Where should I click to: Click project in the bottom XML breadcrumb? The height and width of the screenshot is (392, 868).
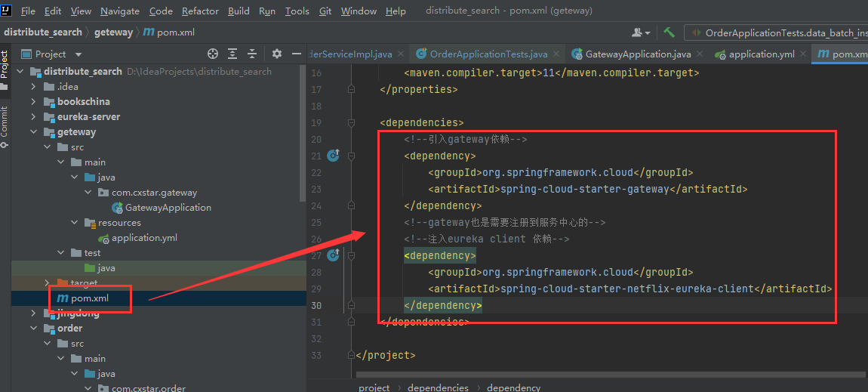coord(374,387)
